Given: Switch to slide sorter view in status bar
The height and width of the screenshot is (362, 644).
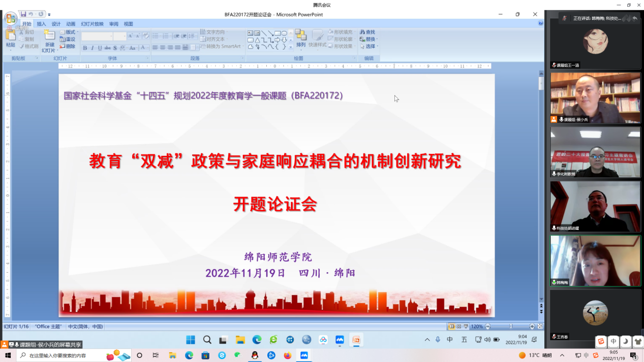Looking at the screenshot, I should 459,326.
